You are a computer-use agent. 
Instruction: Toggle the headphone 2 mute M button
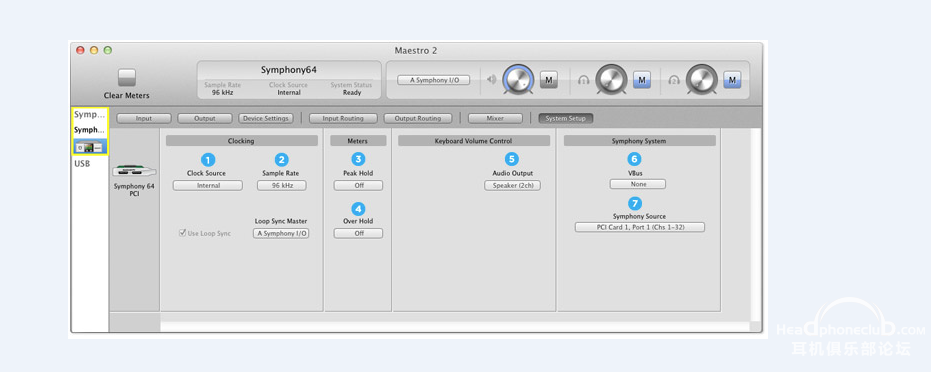pos(732,80)
